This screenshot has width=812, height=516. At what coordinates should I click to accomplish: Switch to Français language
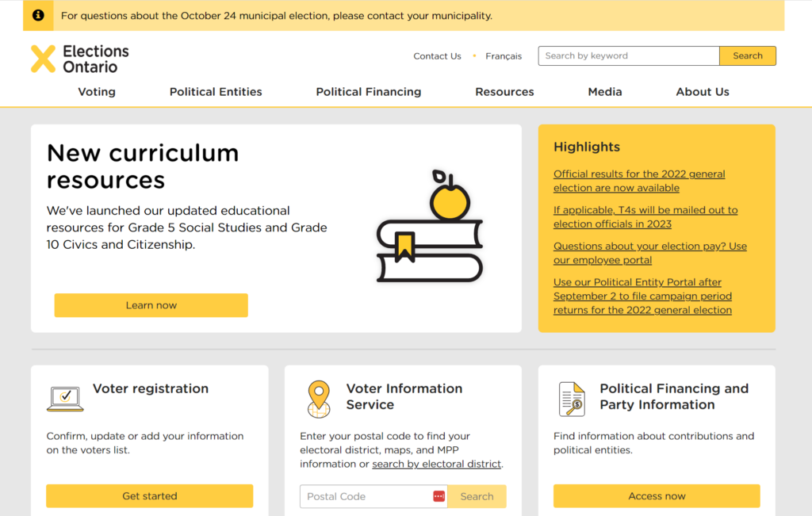[504, 56]
